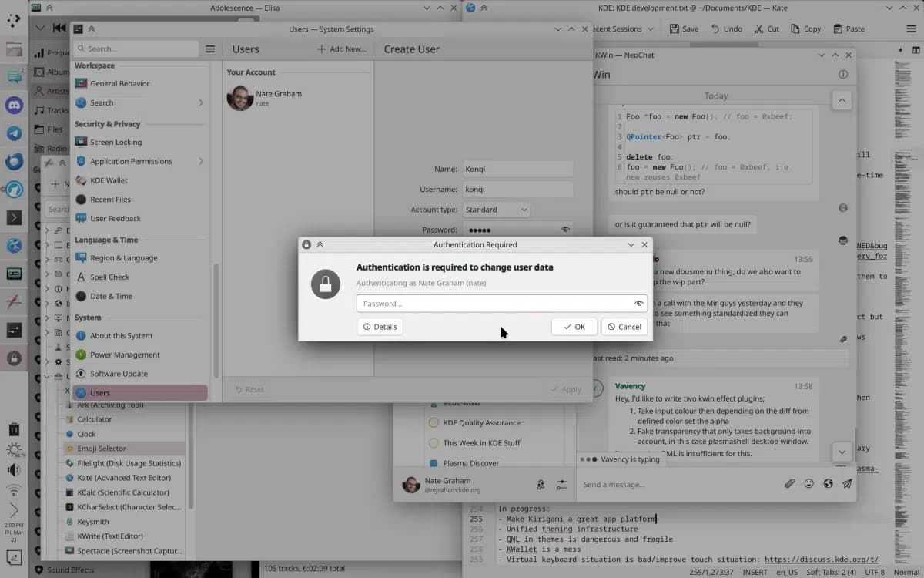Click the attach file paperclip icon

tap(789, 484)
